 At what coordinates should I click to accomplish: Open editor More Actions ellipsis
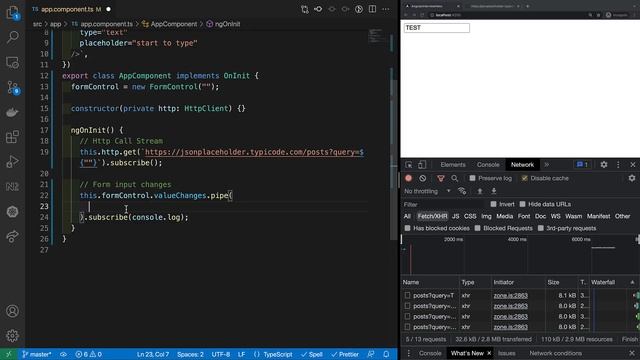pos(386,9)
